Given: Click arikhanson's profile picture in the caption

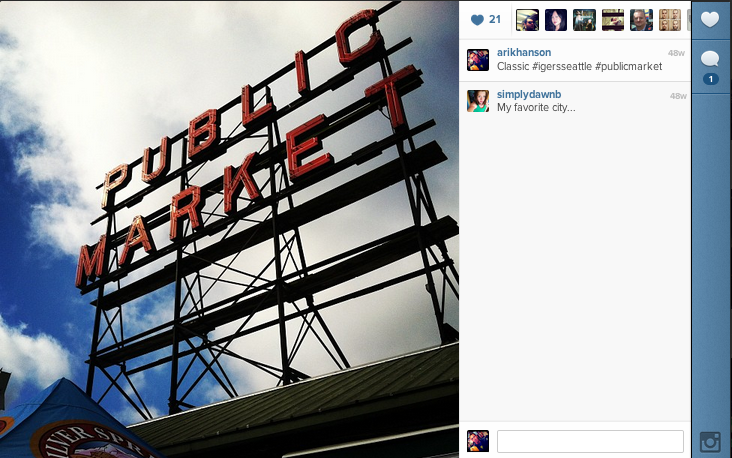Looking at the screenshot, I should (478, 60).
